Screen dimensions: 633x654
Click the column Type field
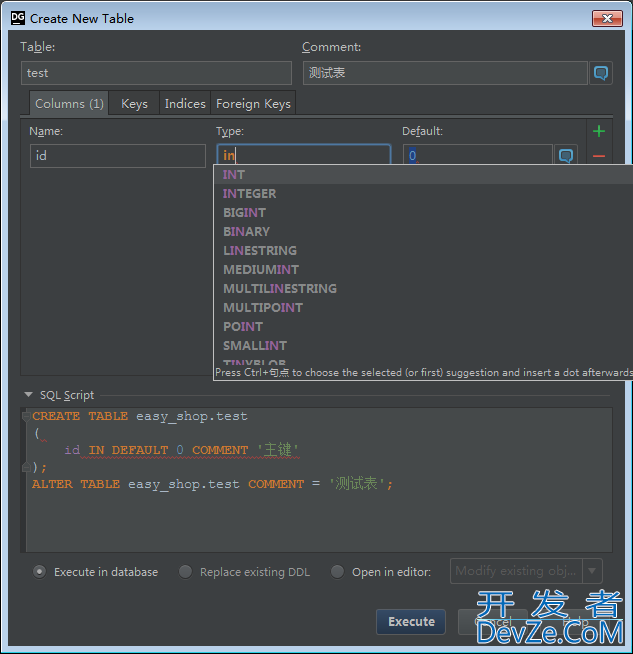(304, 155)
